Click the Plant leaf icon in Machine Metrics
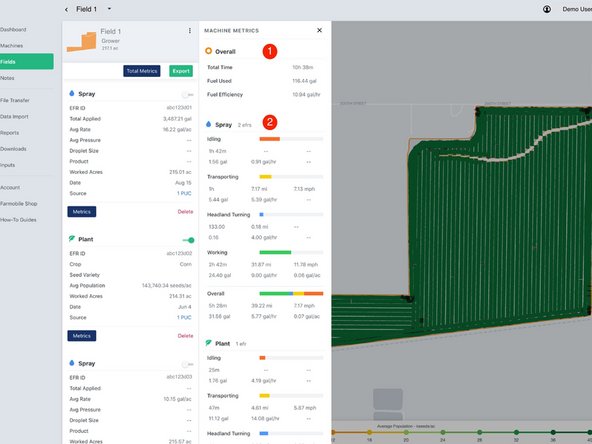592x444 pixels. coord(208,343)
